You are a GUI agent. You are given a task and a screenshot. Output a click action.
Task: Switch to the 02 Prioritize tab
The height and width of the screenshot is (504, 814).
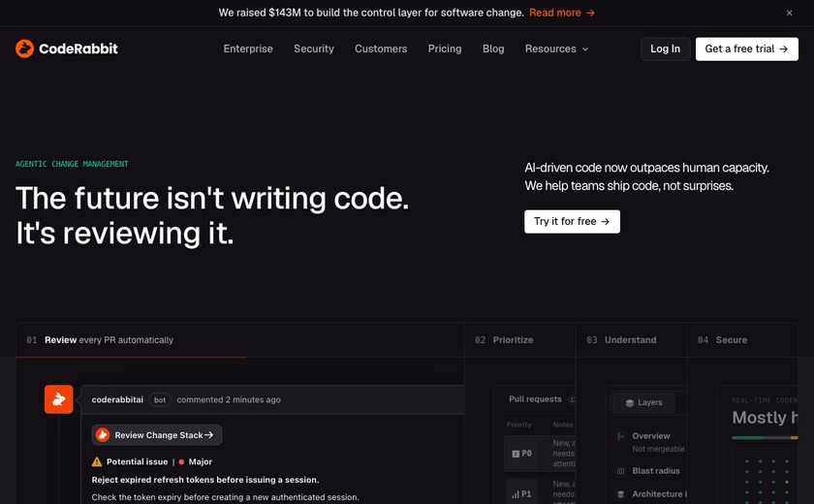pyautogui.click(x=519, y=340)
